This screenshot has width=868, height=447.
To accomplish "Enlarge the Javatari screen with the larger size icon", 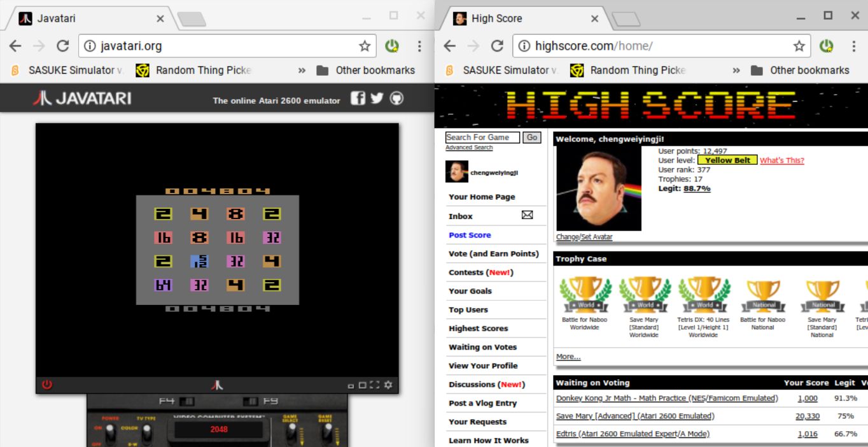I will (362, 385).
